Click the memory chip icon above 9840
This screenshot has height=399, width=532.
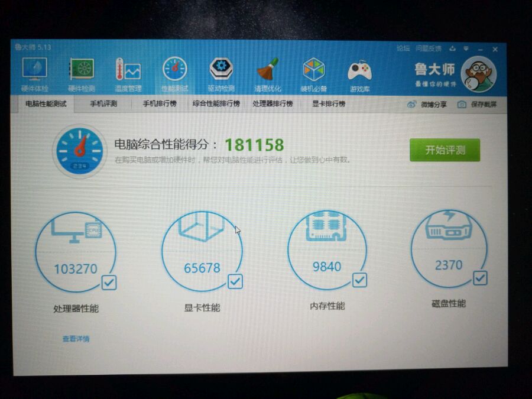326,226
